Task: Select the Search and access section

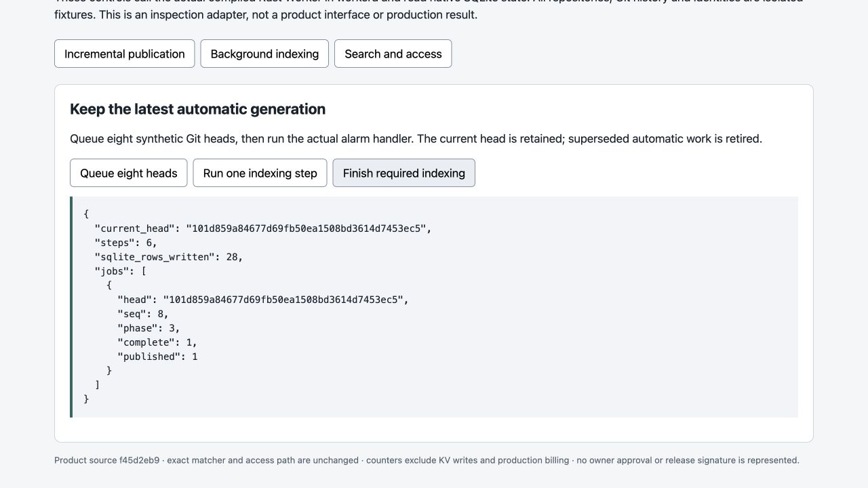Action: click(393, 54)
